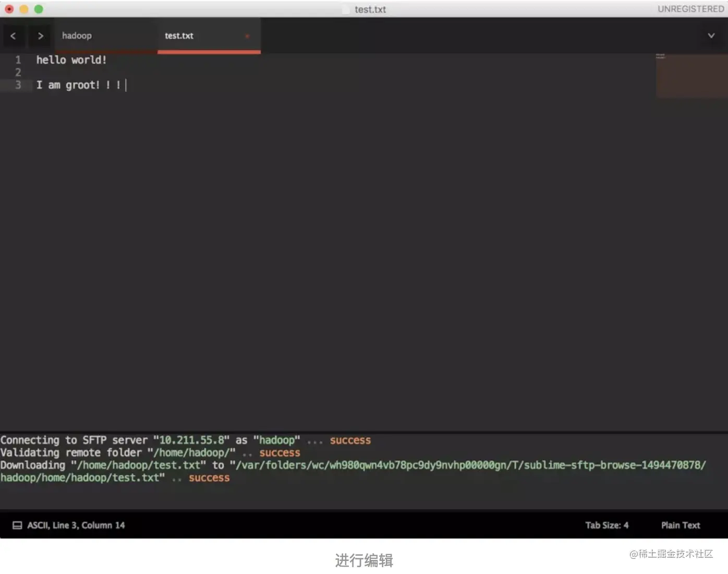Image resolution: width=728 pixels, height=574 pixels.
Task: Click the 'Connecting to SFTP server' log line
Action: click(x=186, y=440)
